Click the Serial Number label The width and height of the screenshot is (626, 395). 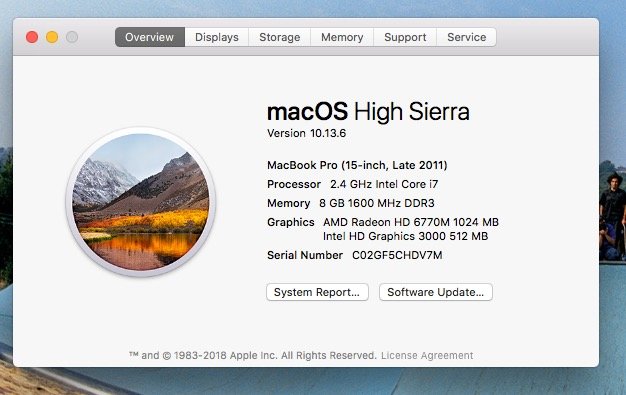pos(305,255)
